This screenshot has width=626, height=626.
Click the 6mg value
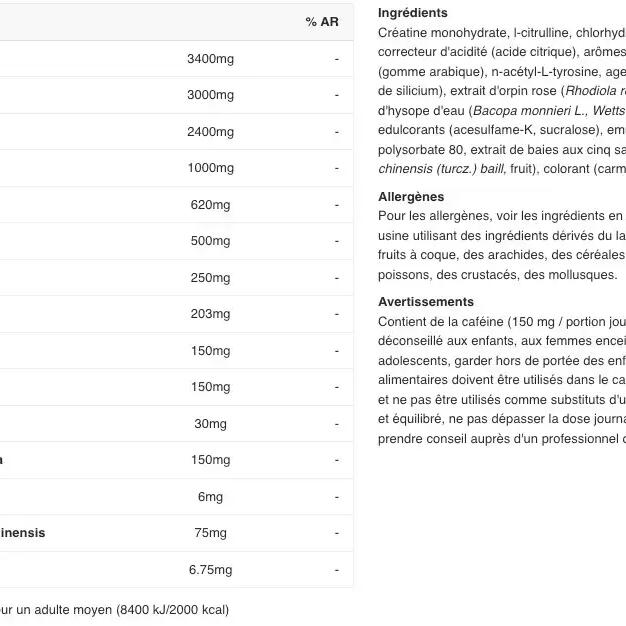pos(210,497)
